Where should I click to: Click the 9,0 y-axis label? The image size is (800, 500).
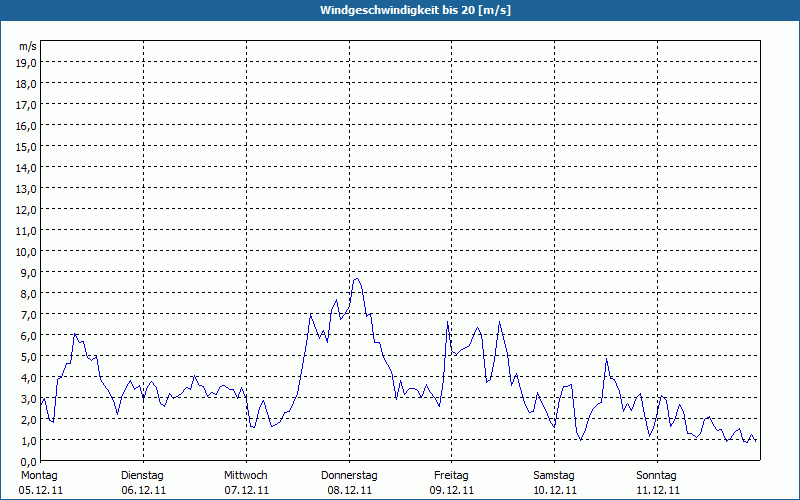28,272
